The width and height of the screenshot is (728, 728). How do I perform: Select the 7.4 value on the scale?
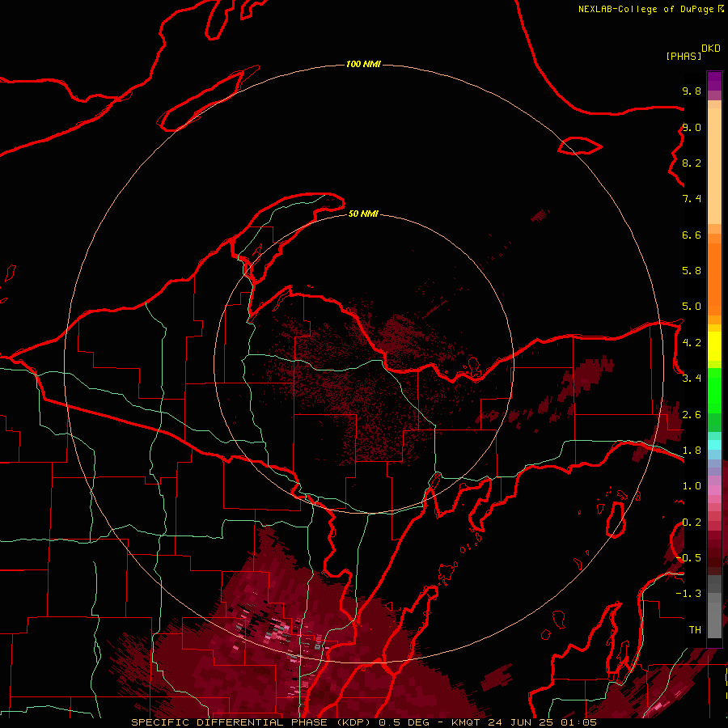point(692,199)
